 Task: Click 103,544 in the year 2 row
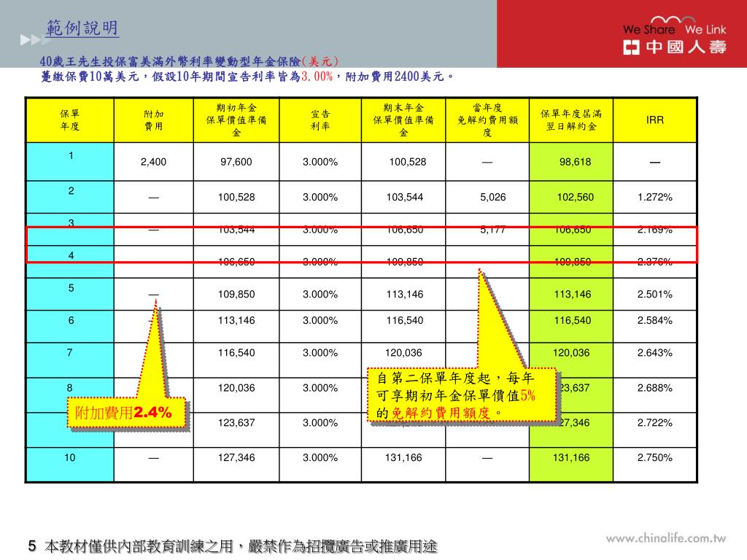404,197
